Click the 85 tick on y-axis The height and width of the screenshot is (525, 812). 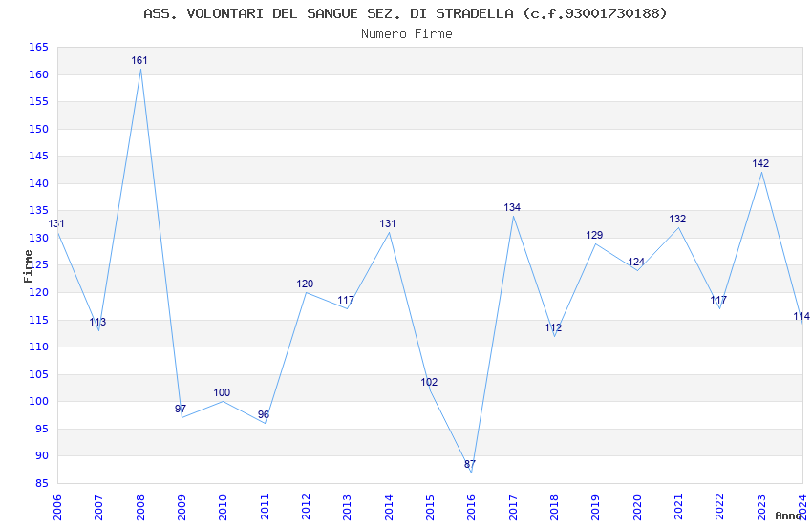41,483
